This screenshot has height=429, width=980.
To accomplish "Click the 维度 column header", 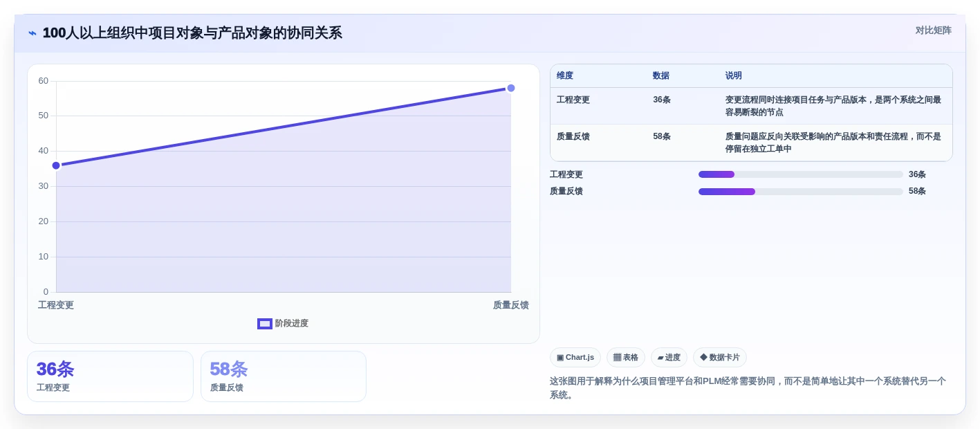I will pyautogui.click(x=565, y=76).
